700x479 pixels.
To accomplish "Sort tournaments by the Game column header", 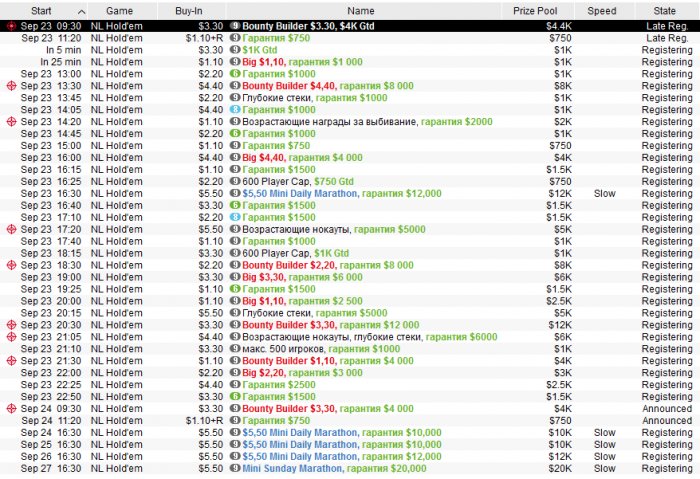I will tap(120, 11).
